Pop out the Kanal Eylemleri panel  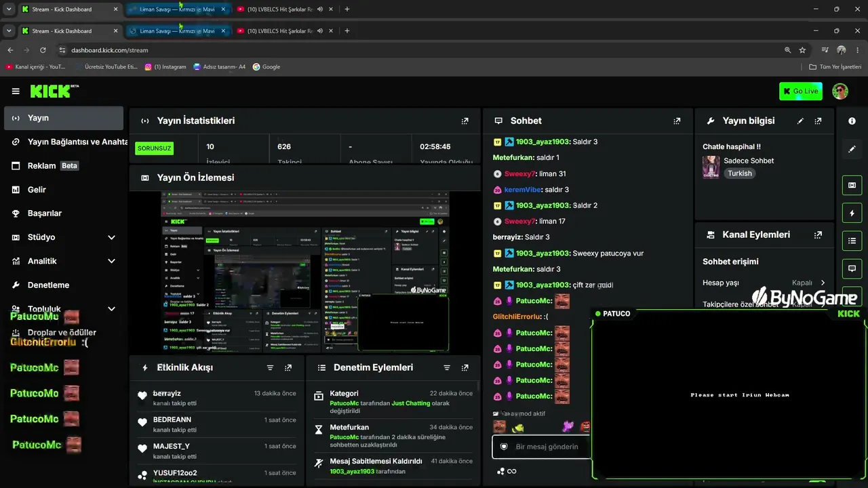818,235
